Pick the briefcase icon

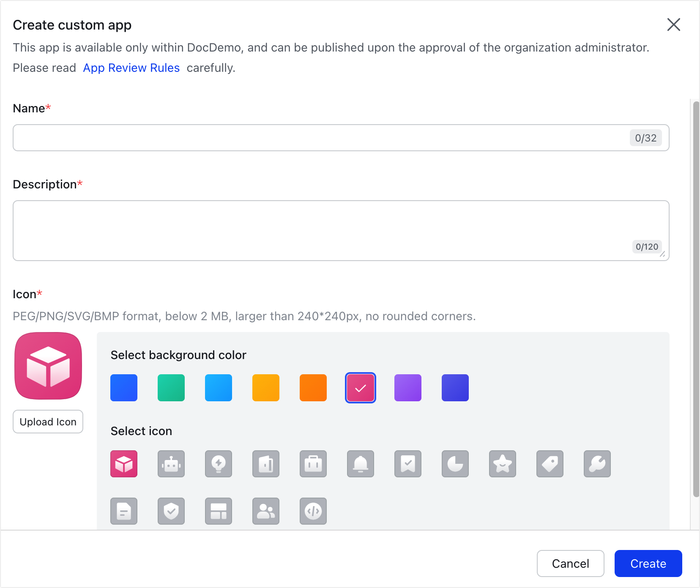coord(313,464)
